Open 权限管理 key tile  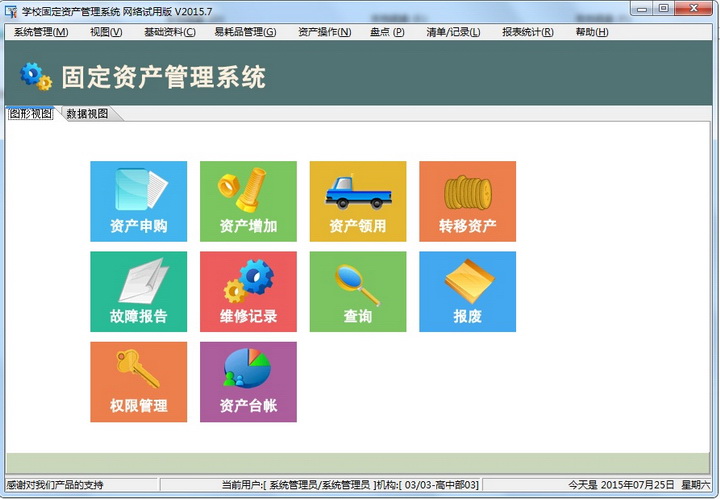coord(138,381)
